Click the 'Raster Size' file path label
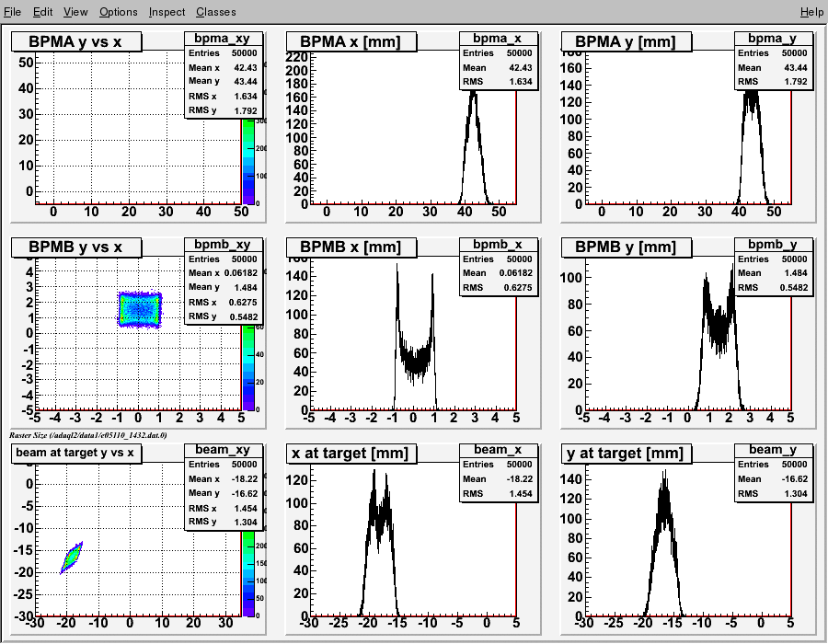828x644 pixels. 87,435
